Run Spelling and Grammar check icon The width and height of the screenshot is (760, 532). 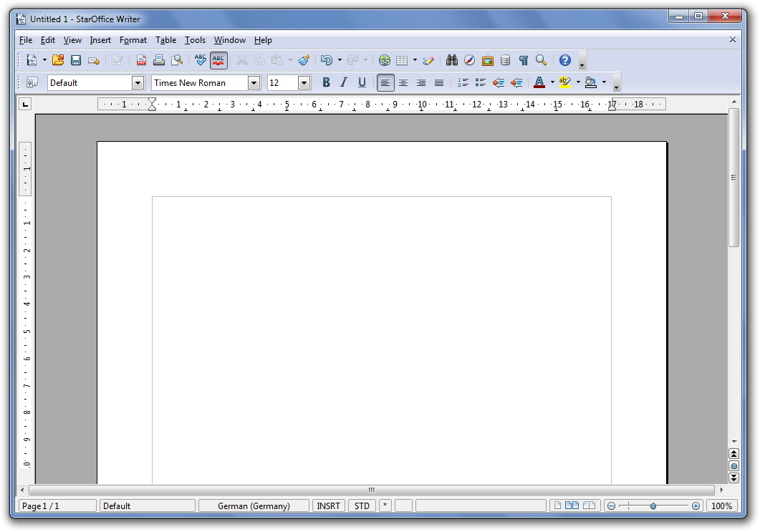200,60
